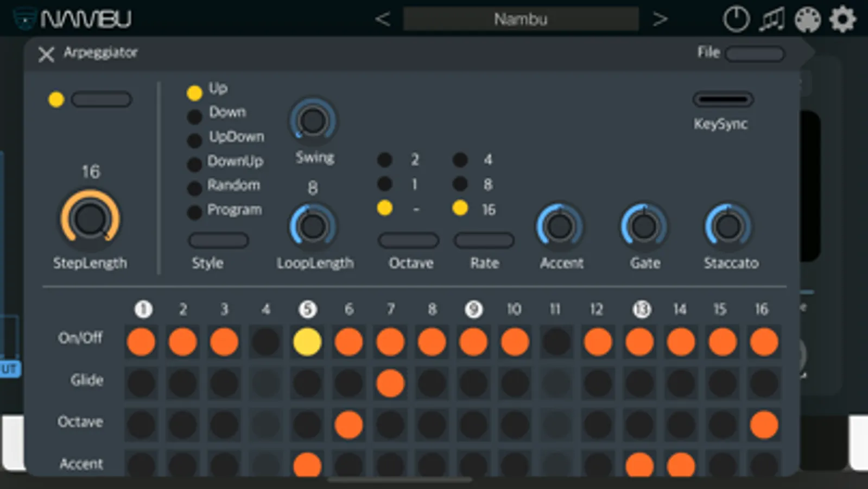This screenshot has width=868, height=489.
Task: Click step number 13 marker
Action: click(x=642, y=309)
